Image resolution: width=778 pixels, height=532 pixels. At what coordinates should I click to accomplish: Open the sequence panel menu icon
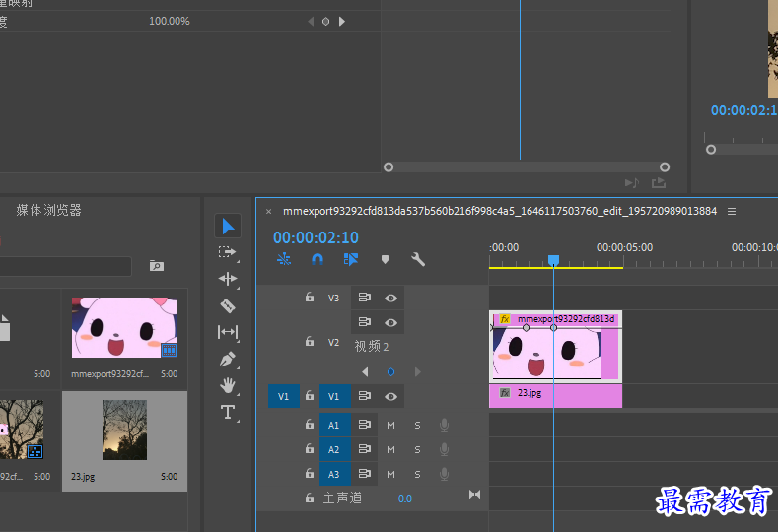732,211
